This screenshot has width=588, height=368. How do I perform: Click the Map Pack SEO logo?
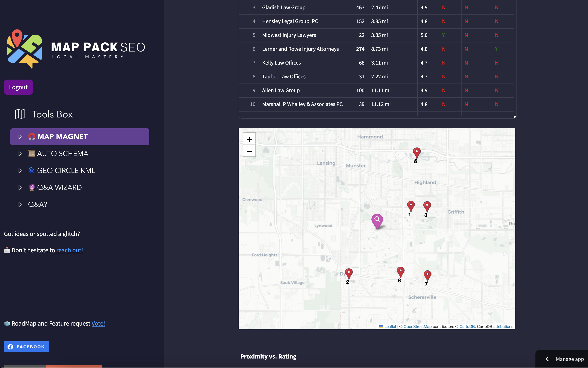76,49
